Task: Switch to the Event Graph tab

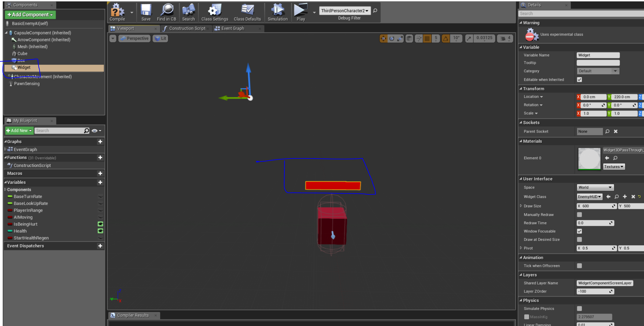Action: click(x=232, y=28)
